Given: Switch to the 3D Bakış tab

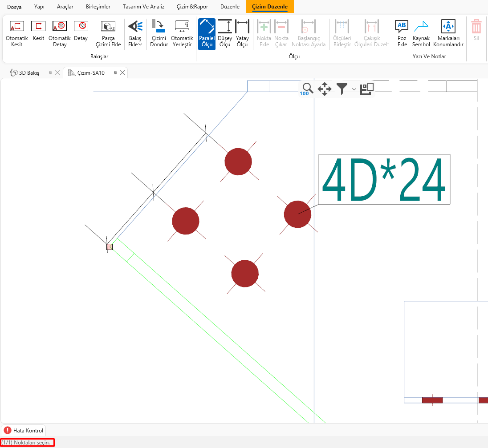Looking at the screenshot, I should [x=28, y=73].
